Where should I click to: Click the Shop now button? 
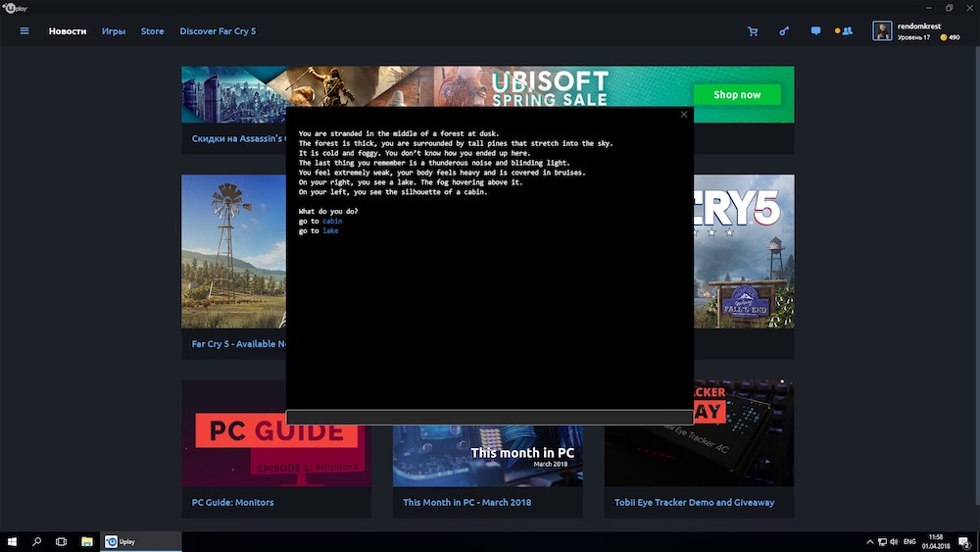pyautogui.click(x=737, y=94)
